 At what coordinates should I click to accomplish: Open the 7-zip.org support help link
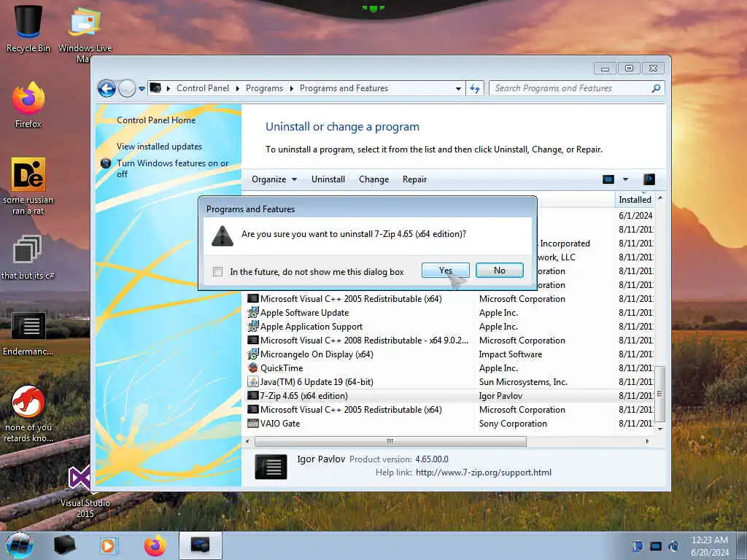[484, 472]
